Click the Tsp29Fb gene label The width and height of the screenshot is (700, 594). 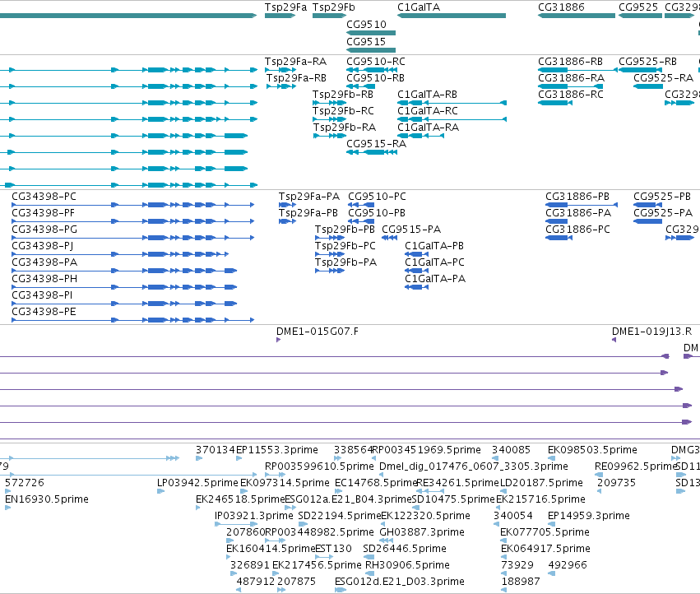(x=333, y=7)
